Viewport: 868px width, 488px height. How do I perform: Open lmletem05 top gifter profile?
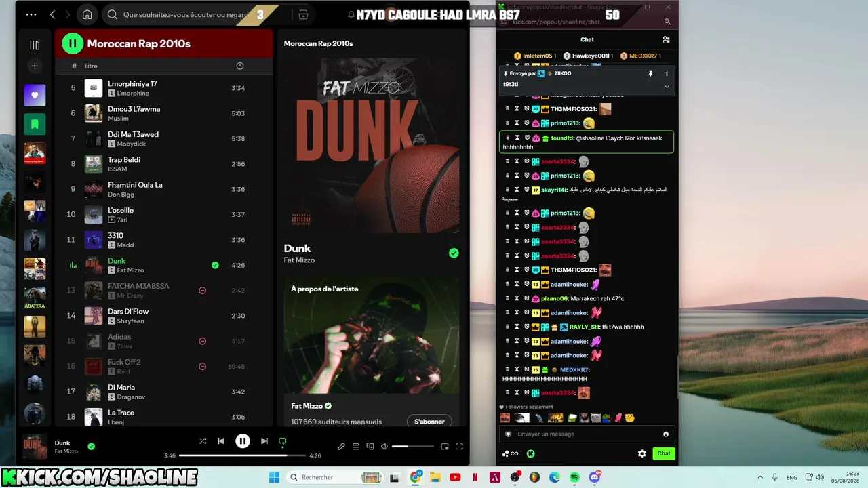[535, 56]
